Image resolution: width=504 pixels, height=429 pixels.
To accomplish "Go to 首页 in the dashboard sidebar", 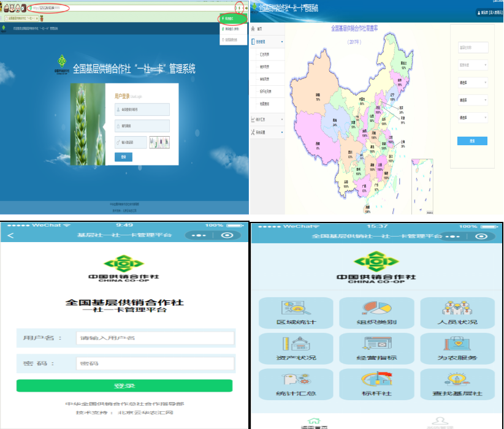I will 267,29.
